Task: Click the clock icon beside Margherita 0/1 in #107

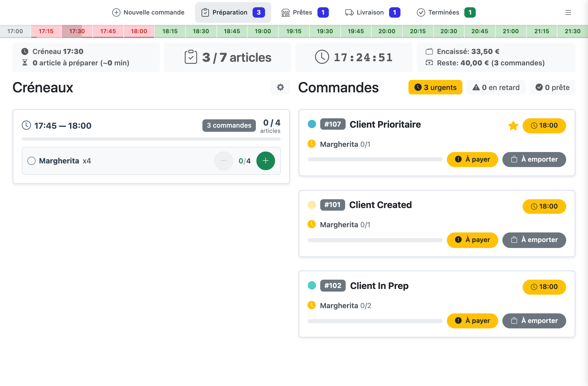Action: (x=312, y=144)
